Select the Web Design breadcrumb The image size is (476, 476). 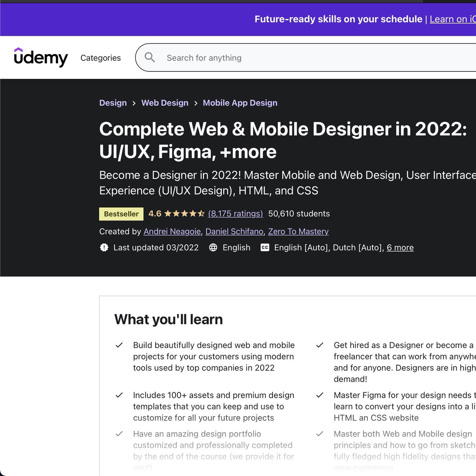click(x=165, y=103)
